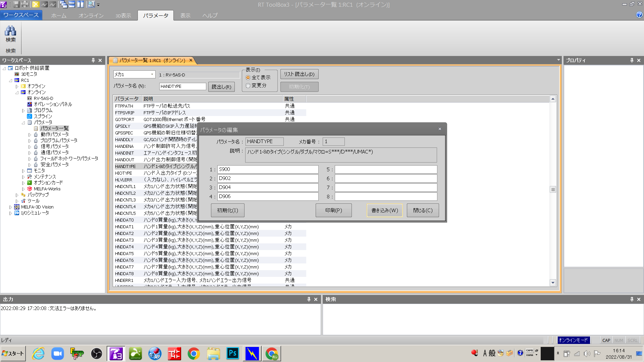Click the 3Dモニタ icon in workspace tree
Image resolution: width=644 pixels, height=362 pixels.
pos(17,74)
